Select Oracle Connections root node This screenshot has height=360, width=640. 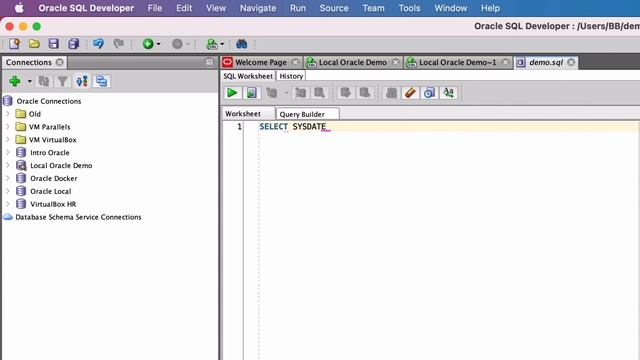pyautogui.click(x=49, y=101)
